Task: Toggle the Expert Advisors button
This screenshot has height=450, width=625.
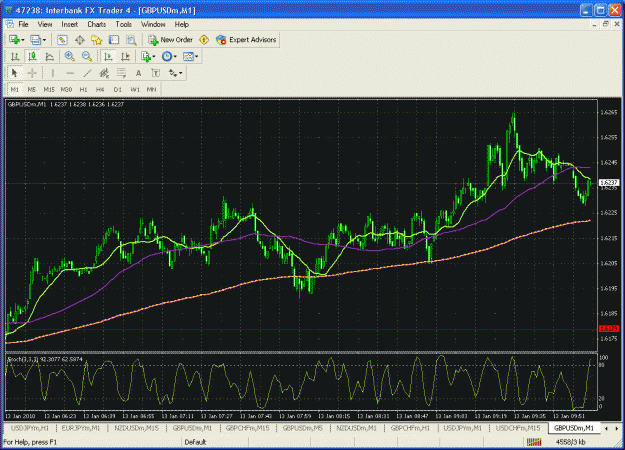Action: click(x=246, y=40)
